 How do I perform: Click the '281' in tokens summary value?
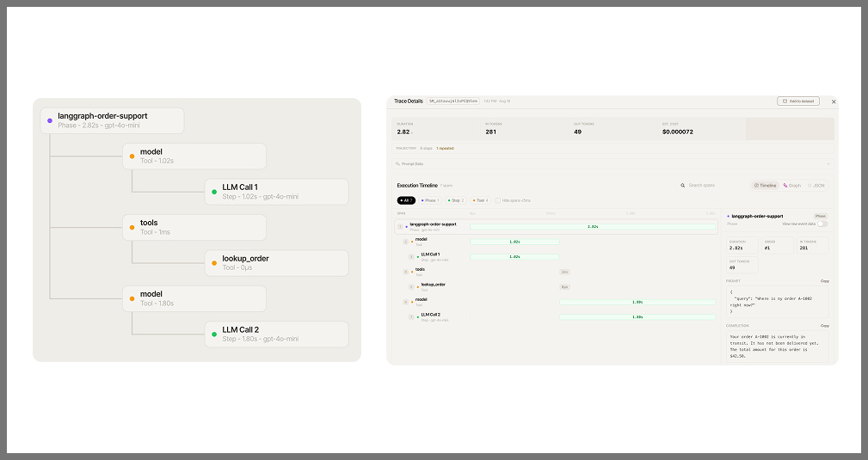(490, 132)
